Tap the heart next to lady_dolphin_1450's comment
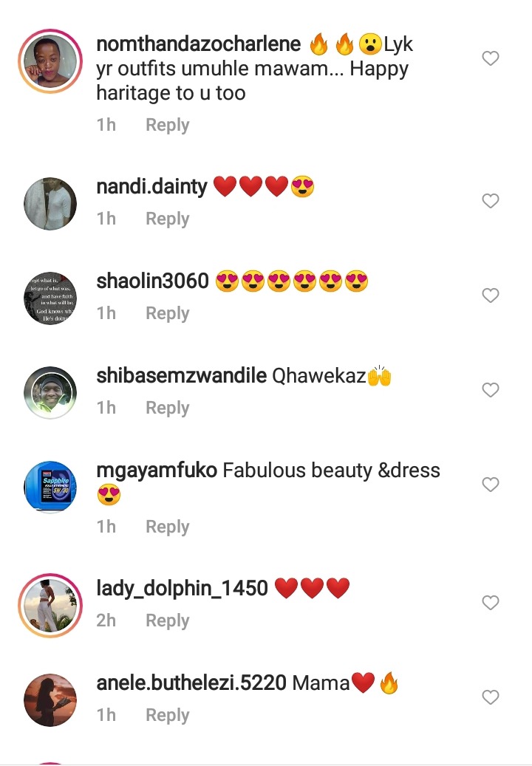 coord(490,602)
